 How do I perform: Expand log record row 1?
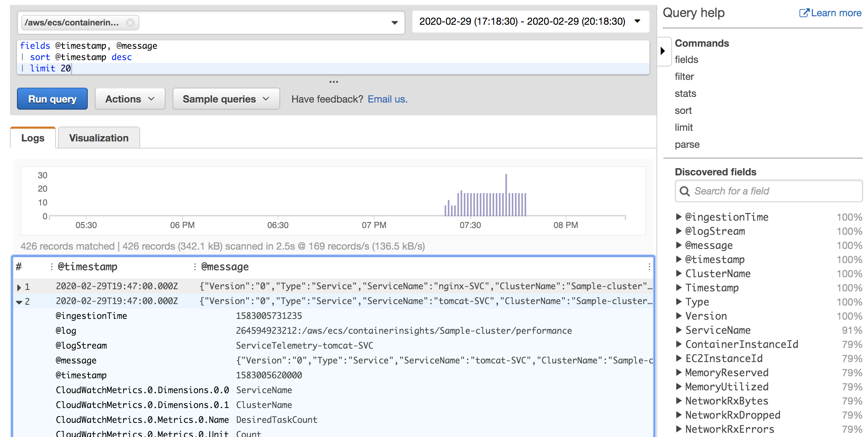19,287
